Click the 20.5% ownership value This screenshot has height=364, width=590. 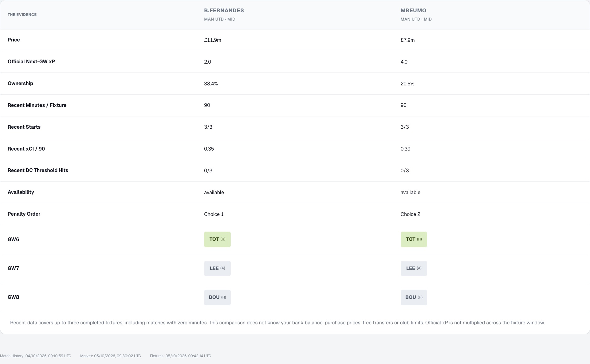tap(407, 84)
